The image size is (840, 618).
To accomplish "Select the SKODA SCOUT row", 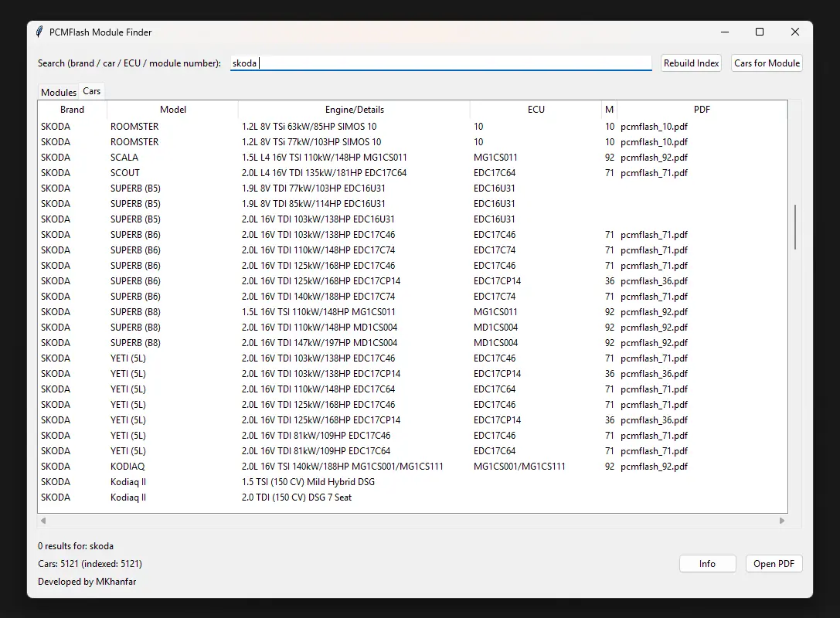I will tap(309, 173).
